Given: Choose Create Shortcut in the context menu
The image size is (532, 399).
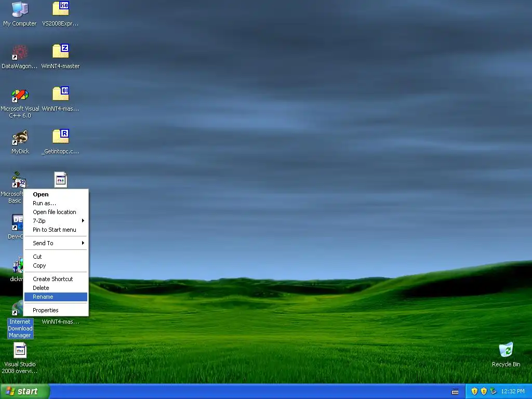Looking at the screenshot, I should (56, 279).
